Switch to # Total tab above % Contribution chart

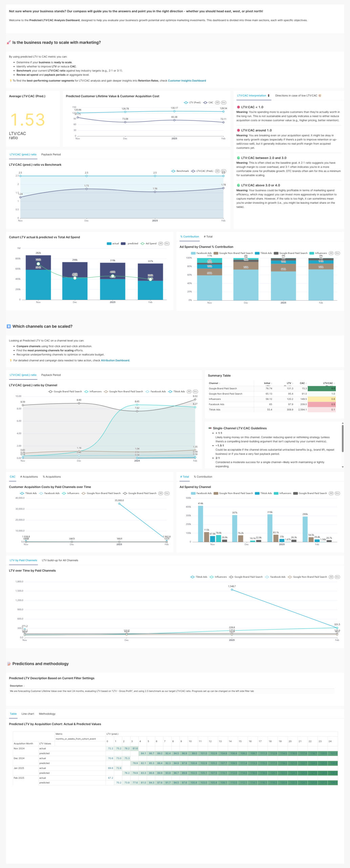208,236
